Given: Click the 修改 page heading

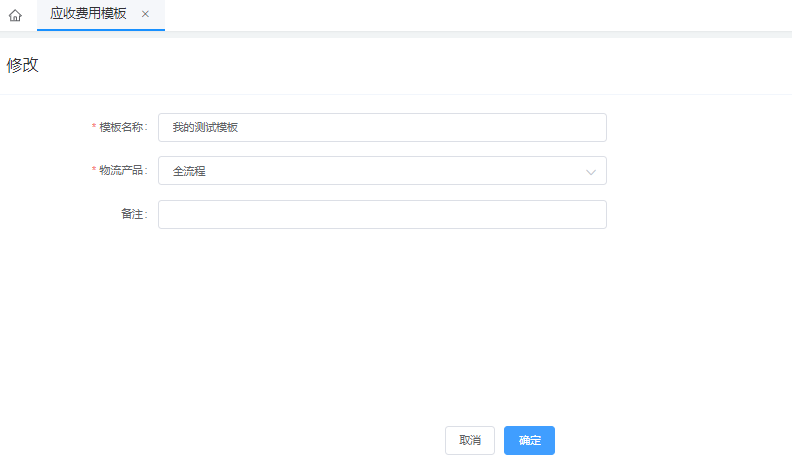Looking at the screenshot, I should click(x=23, y=65).
